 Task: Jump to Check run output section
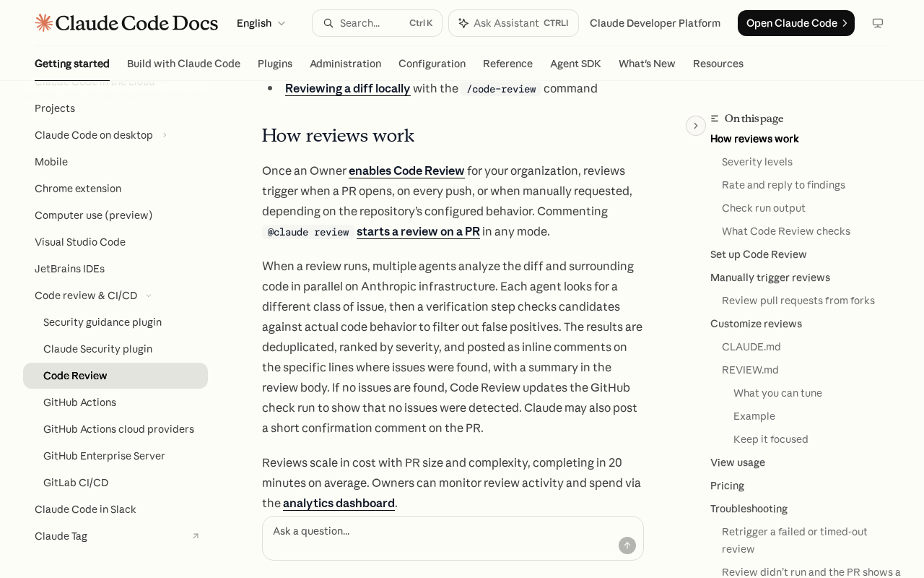764,208
